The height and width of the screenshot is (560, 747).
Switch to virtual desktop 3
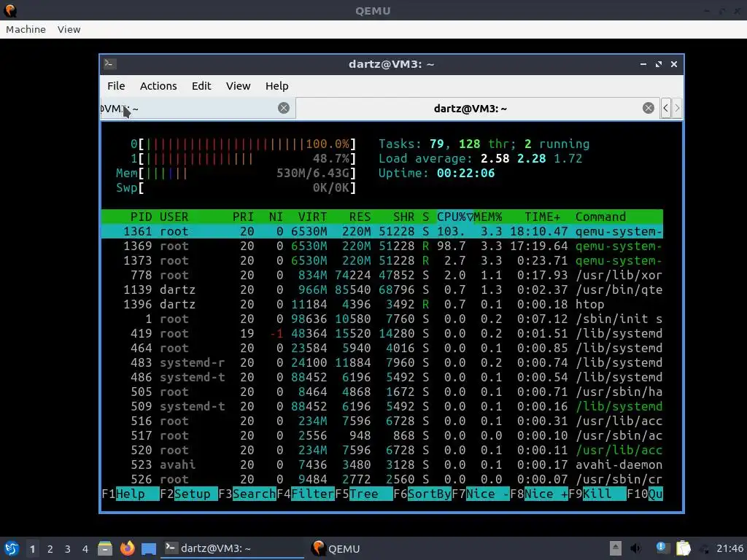68,549
